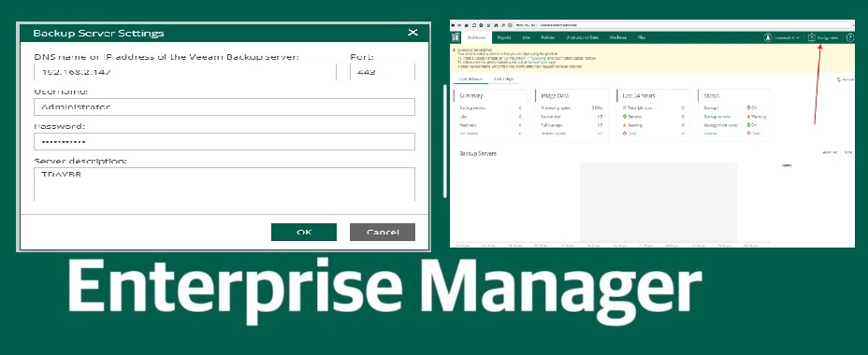Open the Machines tab
868x355 pixels.
618,37
